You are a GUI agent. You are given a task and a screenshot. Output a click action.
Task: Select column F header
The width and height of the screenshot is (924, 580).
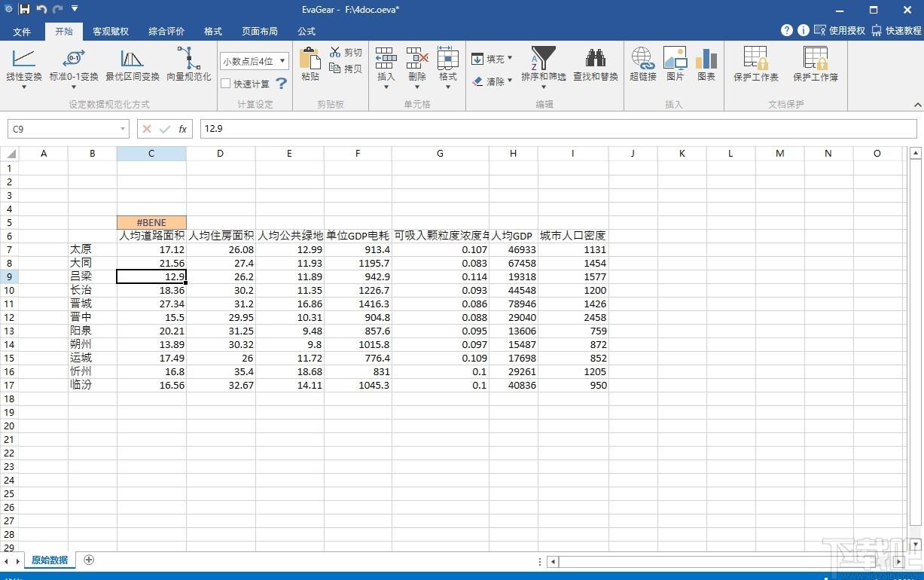[358, 154]
